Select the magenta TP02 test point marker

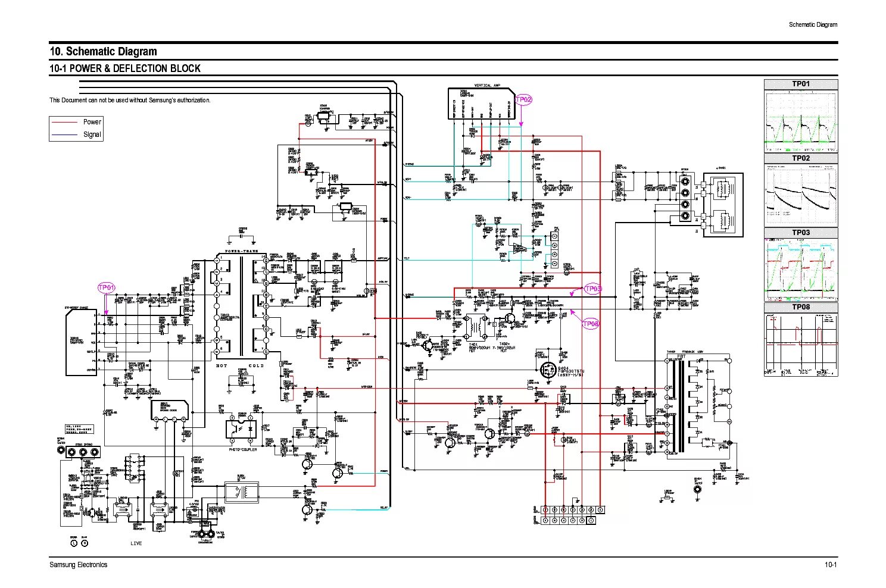point(523,99)
